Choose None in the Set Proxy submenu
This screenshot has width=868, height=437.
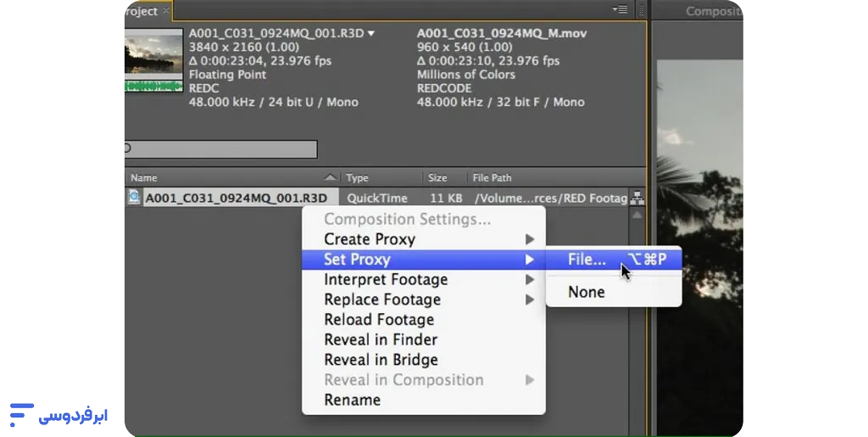coord(614,292)
